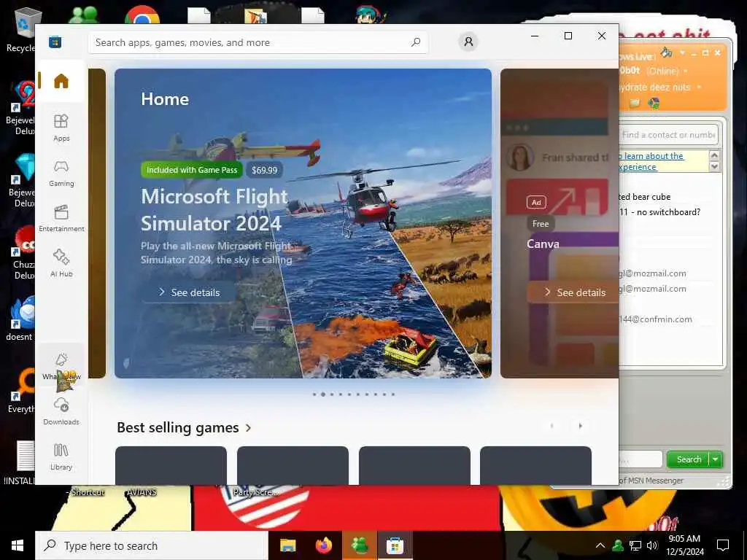Focus Find a contact or number field
The width and height of the screenshot is (747, 560).
click(668, 135)
